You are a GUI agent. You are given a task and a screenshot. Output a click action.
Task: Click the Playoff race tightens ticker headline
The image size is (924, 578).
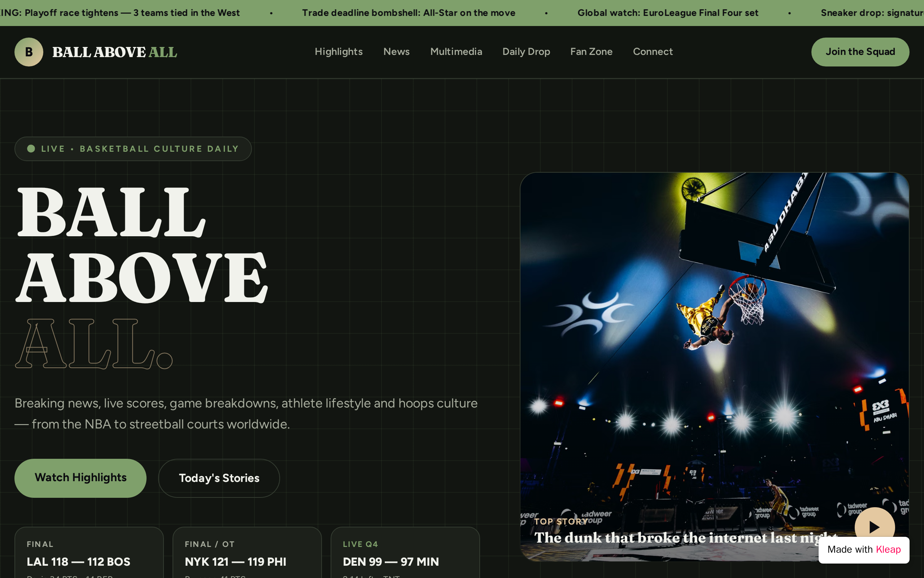pyautogui.click(x=120, y=13)
